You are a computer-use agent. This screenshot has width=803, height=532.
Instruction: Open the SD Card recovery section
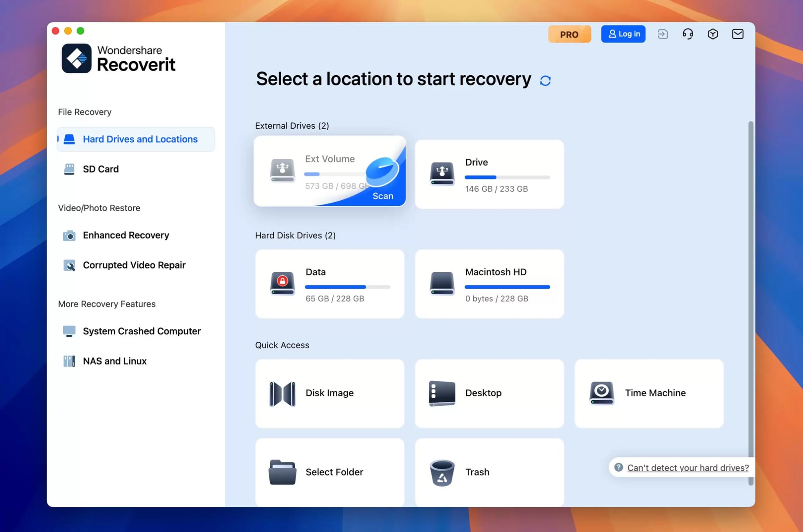click(x=100, y=169)
